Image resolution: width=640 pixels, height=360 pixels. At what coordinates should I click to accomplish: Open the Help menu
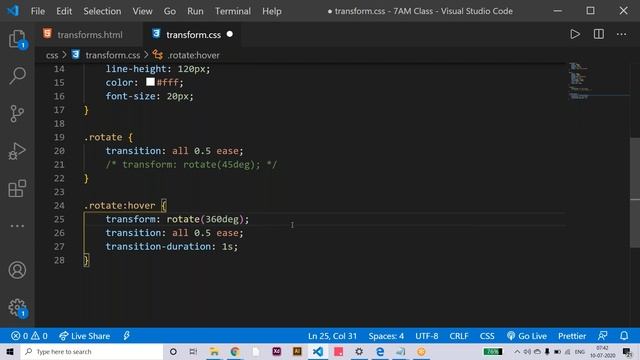pos(272,11)
